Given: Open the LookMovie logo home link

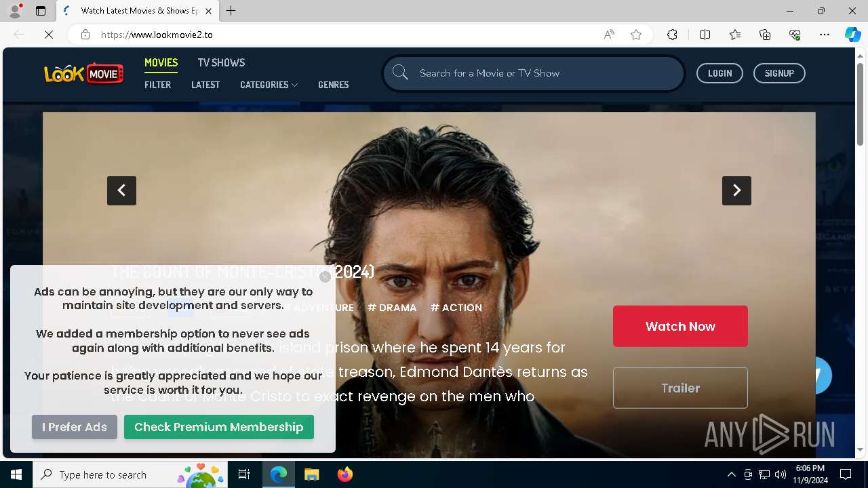Looking at the screenshot, I should (84, 73).
